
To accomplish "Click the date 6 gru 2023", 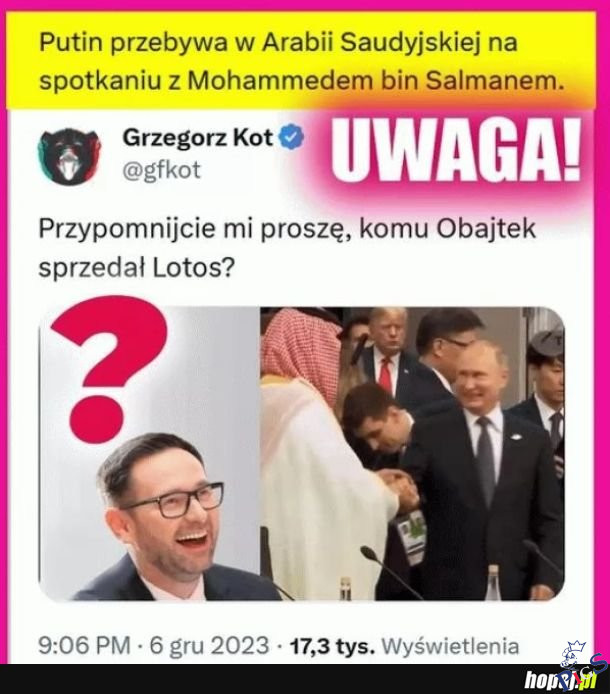I will pos(209,646).
